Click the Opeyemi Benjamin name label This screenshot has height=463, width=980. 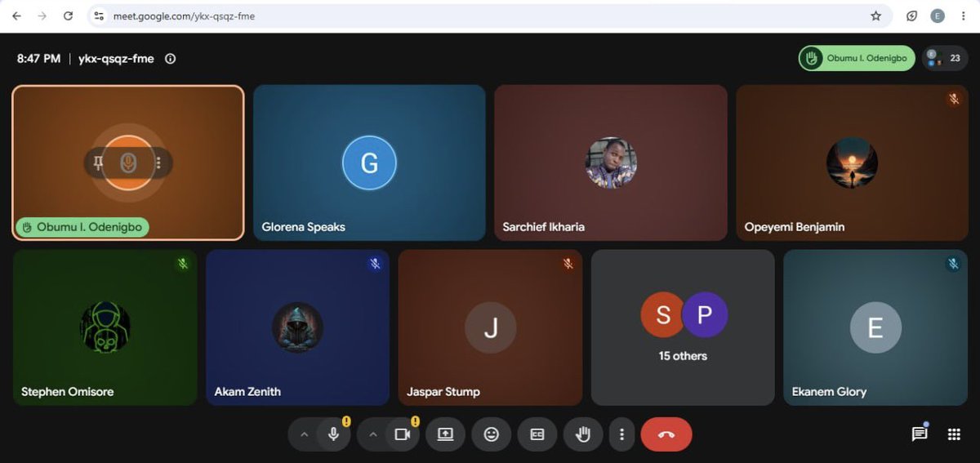pyautogui.click(x=795, y=227)
